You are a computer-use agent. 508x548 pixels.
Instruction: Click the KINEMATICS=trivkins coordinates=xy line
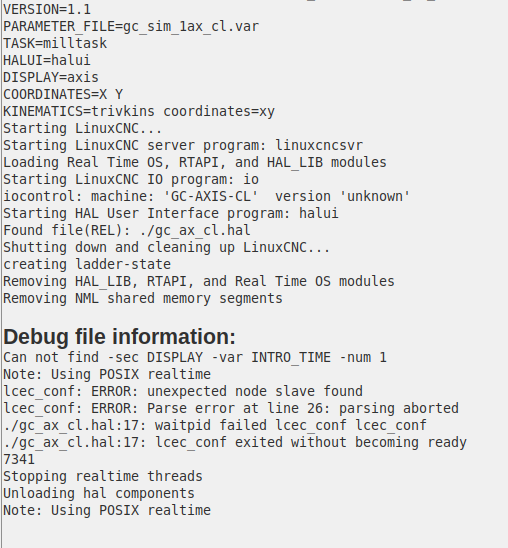(x=139, y=111)
